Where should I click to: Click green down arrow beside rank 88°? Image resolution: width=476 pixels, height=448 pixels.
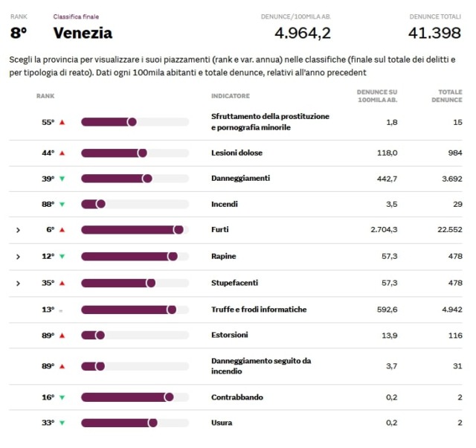coord(62,204)
